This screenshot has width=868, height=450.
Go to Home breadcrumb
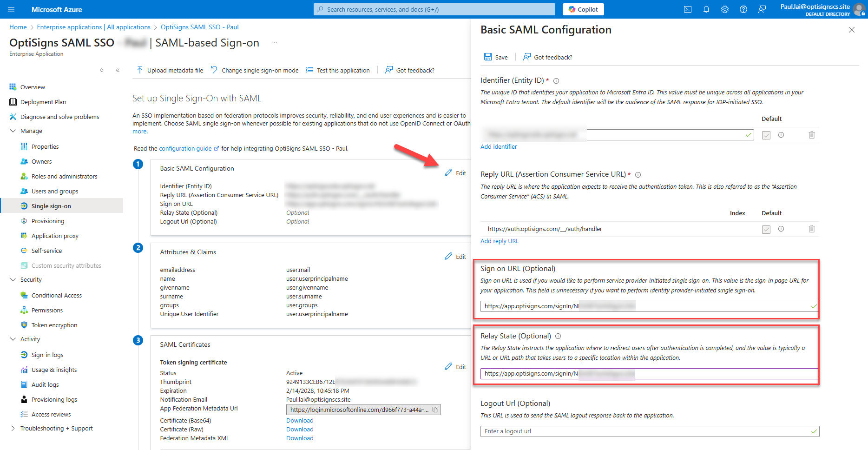tap(18, 27)
